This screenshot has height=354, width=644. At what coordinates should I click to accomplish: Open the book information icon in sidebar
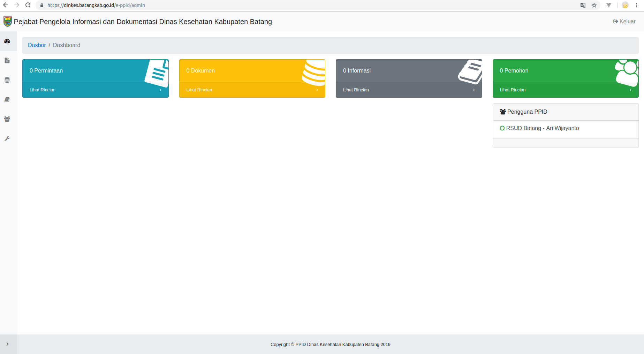tap(7, 100)
